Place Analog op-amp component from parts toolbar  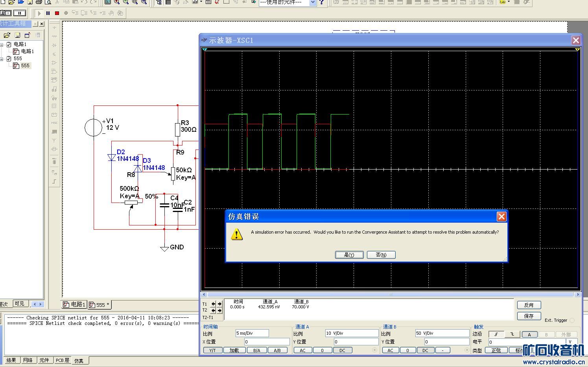54,63
